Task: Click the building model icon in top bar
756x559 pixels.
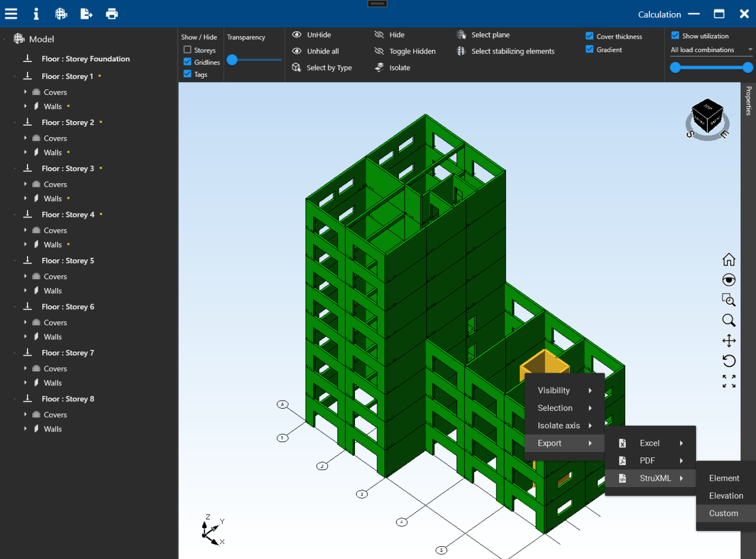Action: [x=61, y=14]
